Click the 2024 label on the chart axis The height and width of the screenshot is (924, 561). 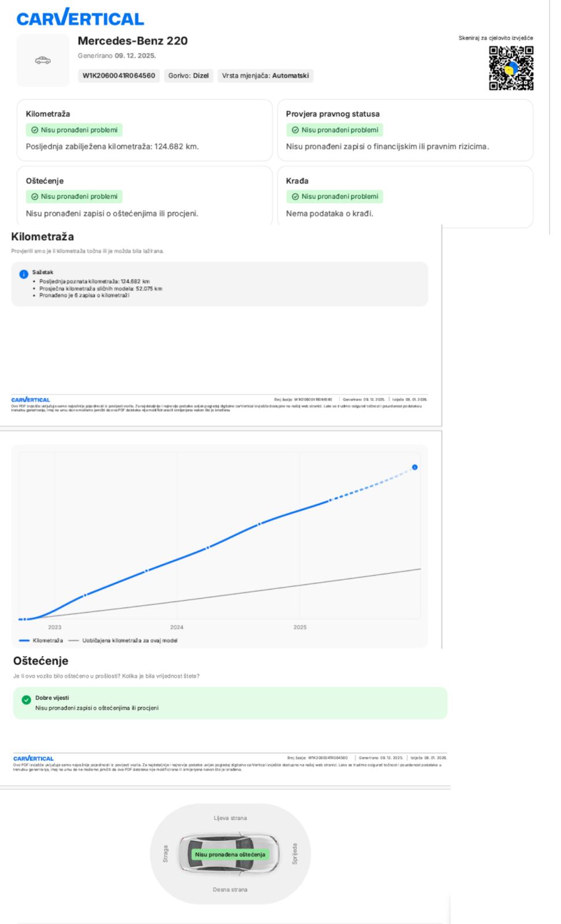tap(177, 627)
